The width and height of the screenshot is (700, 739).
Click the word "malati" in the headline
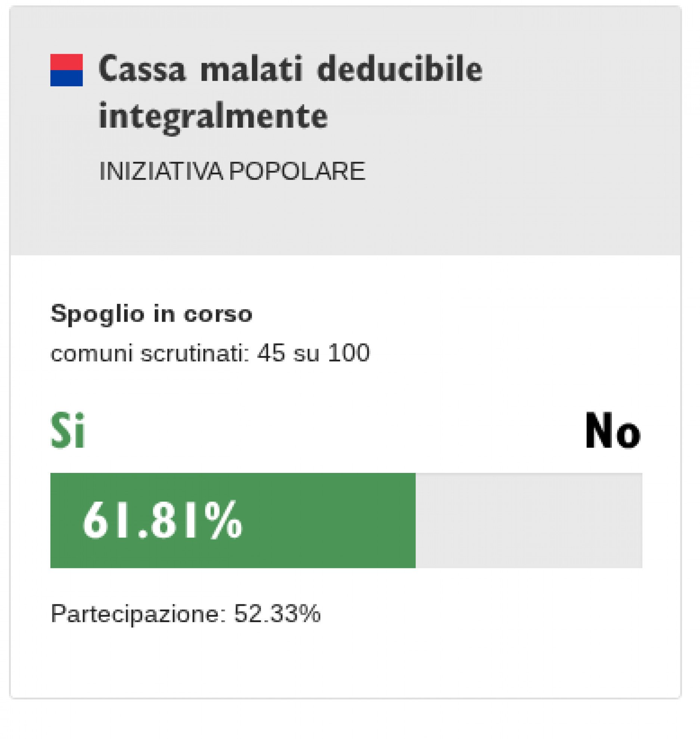point(251,69)
